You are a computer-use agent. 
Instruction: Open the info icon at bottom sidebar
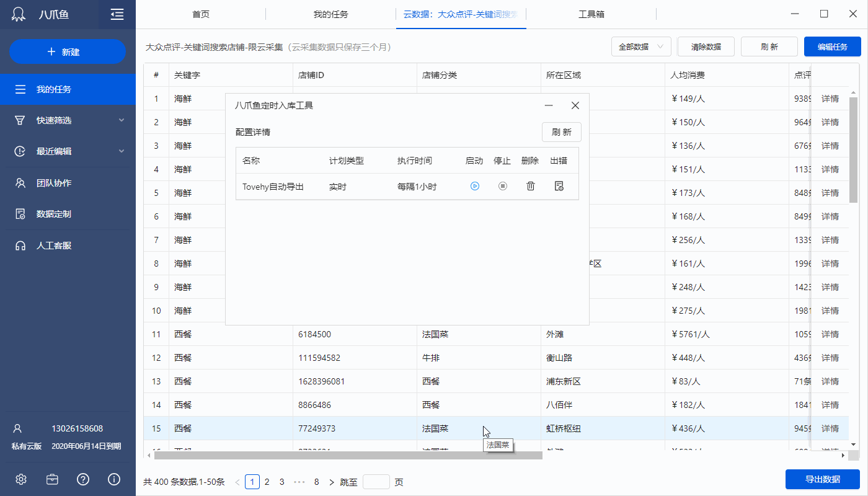click(113, 479)
